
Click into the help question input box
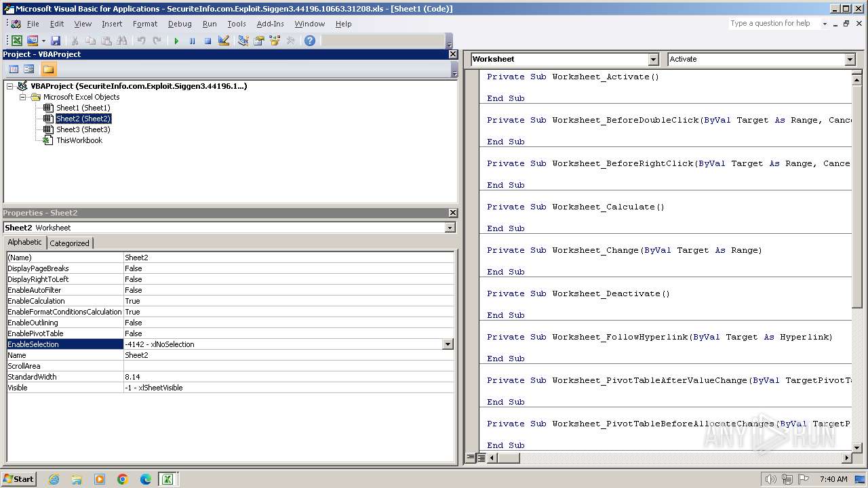774,23
